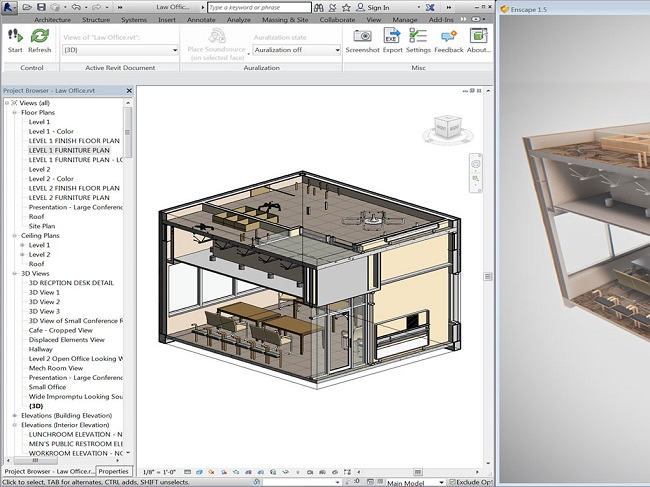The width and height of the screenshot is (650, 487).
Task: Click the Sun Path icon in view control bar
Action: click(212, 472)
